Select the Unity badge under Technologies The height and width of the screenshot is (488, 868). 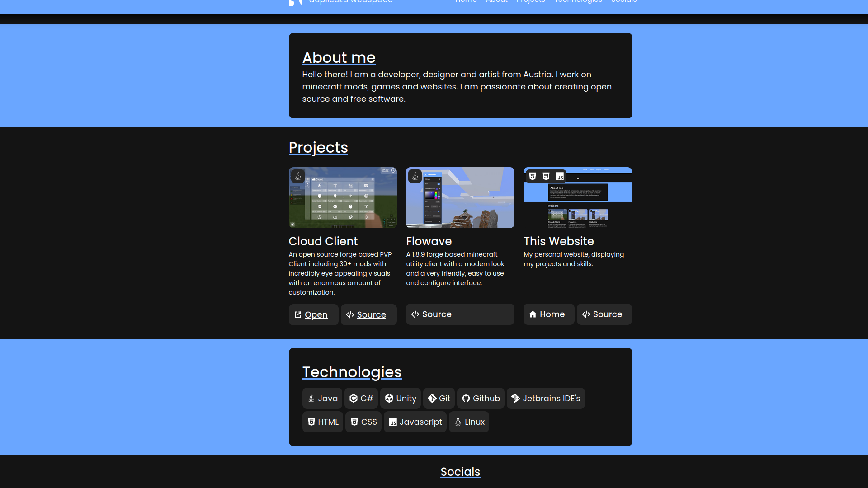[x=400, y=398]
